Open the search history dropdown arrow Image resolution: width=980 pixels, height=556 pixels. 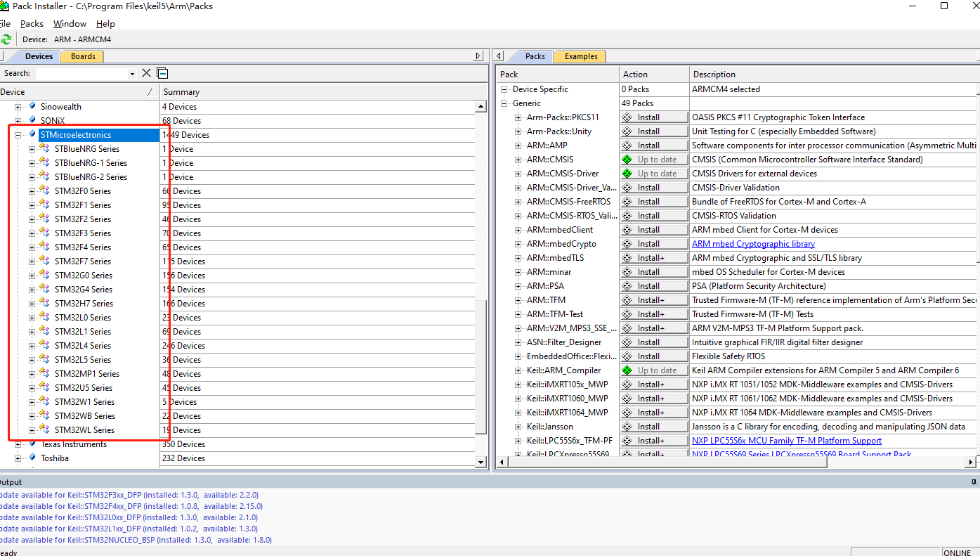point(132,73)
